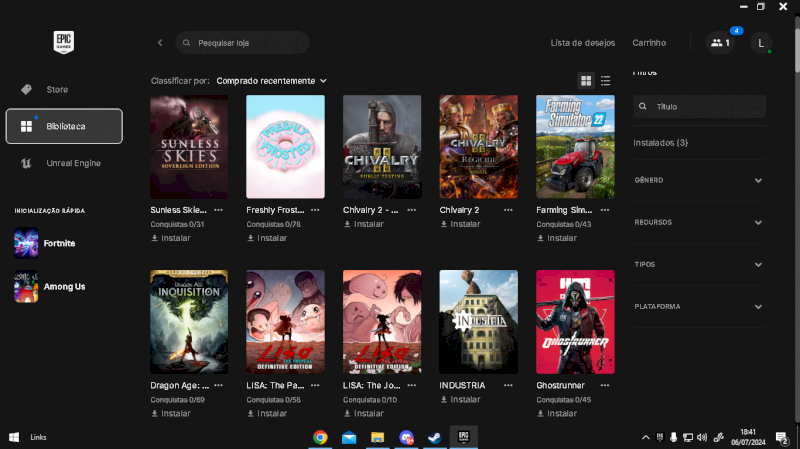Expand the PLATAFORMA filter section
Screen dimensions: 800x449
[699, 307]
